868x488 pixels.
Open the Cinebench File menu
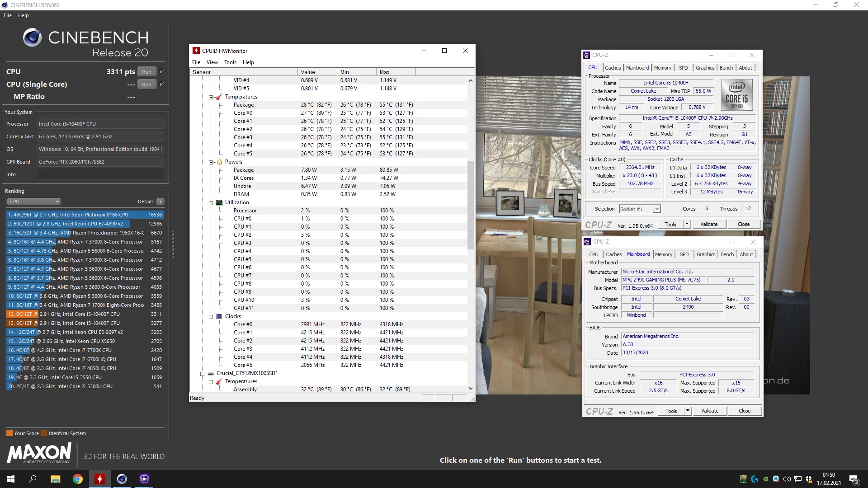(x=8, y=15)
